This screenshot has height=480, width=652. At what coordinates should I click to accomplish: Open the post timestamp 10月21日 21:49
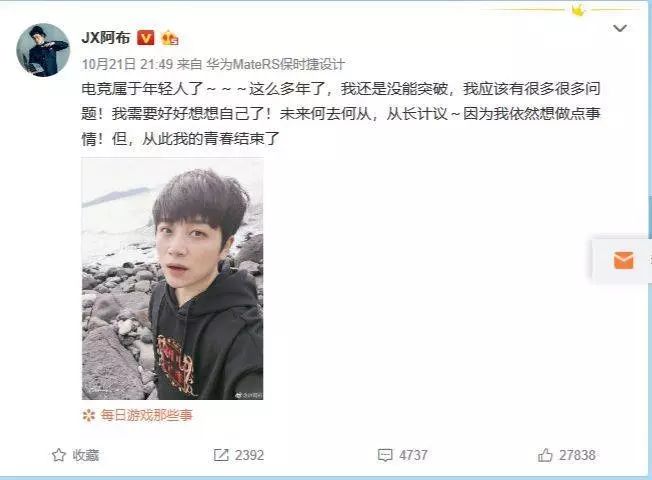click(127, 64)
